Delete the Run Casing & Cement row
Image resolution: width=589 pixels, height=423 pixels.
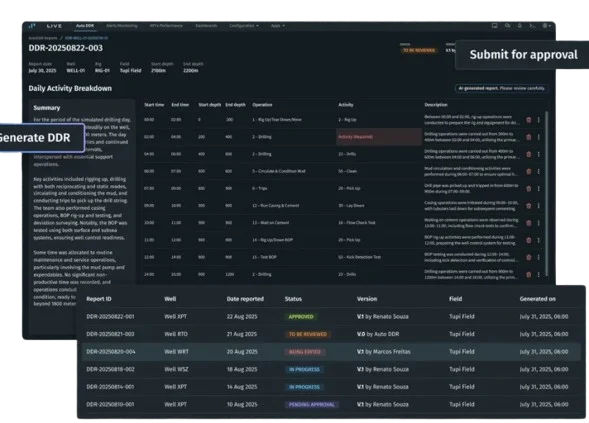pos(529,206)
